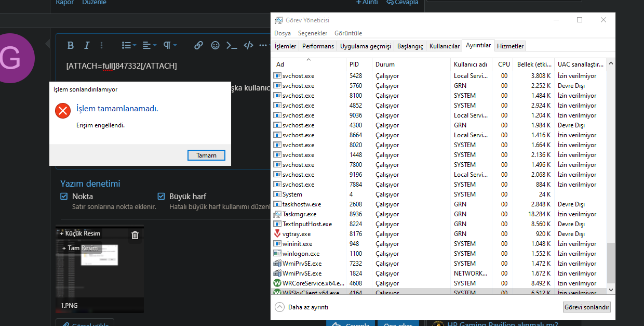Open the paragraph format dropdown in editor
Image resolution: width=644 pixels, height=326 pixels.
[170, 45]
